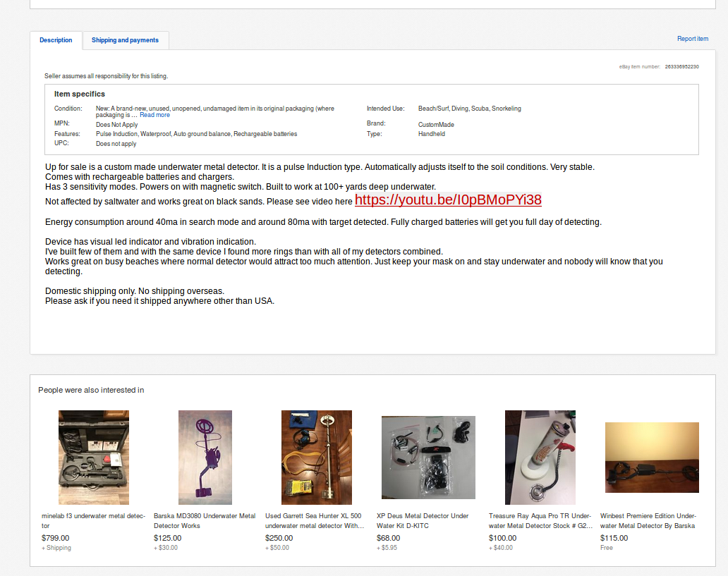Open the youtu.be video link
The image size is (728, 576).
pyautogui.click(x=448, y=200)
